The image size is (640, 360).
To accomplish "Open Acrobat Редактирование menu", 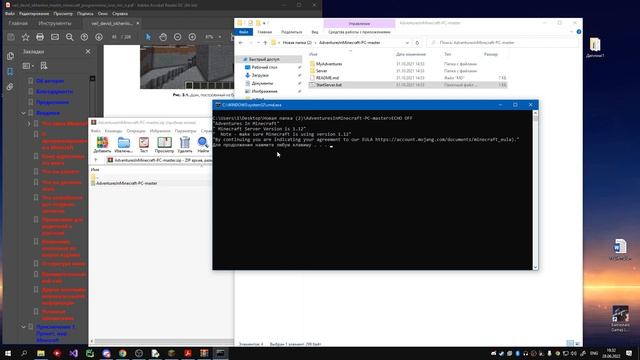I will 34,13.
